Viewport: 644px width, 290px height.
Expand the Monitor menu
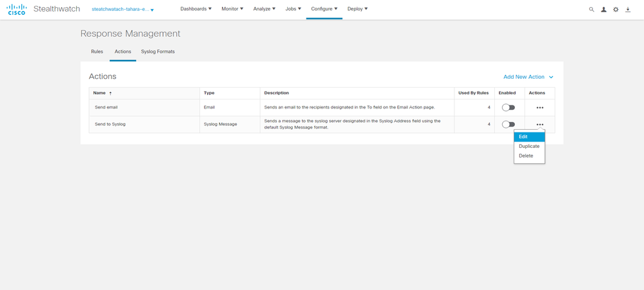232,8
